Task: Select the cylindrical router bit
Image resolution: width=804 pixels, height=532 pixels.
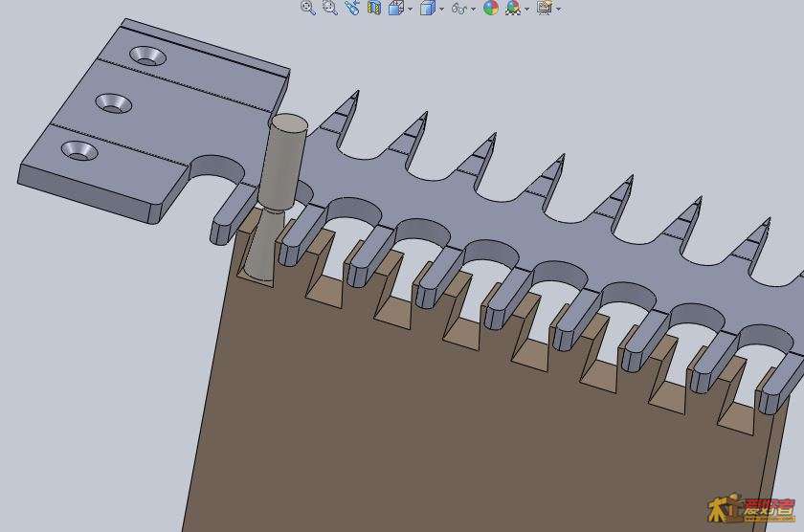Action: 284,158
